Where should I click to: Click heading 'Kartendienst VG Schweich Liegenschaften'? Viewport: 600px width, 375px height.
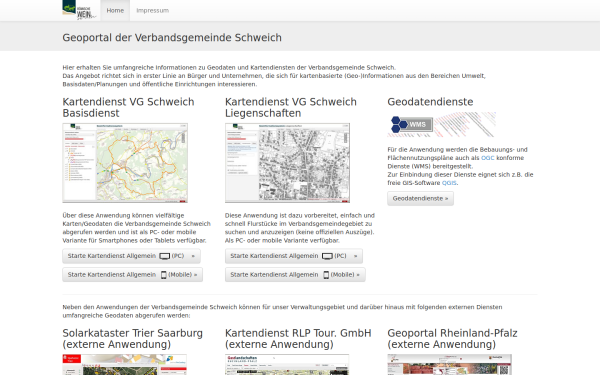pos(291,108)
